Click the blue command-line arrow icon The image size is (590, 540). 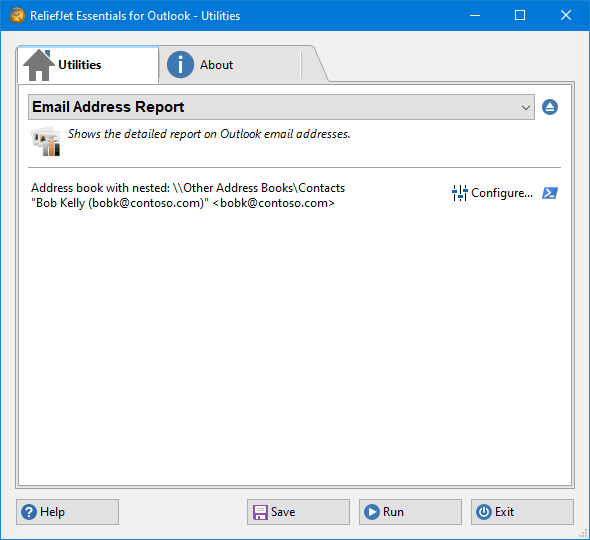pos(550,193)
